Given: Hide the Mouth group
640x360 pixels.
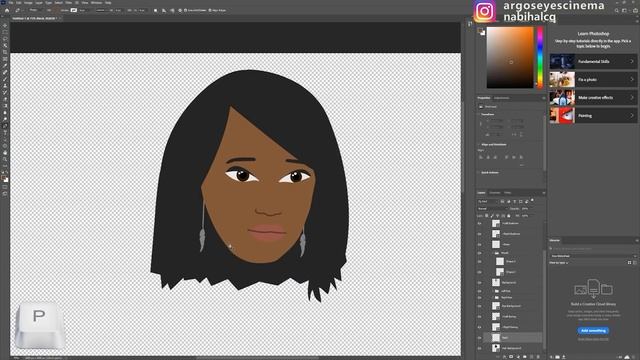Looking at the screenshot, I should (x=480, y=253).
